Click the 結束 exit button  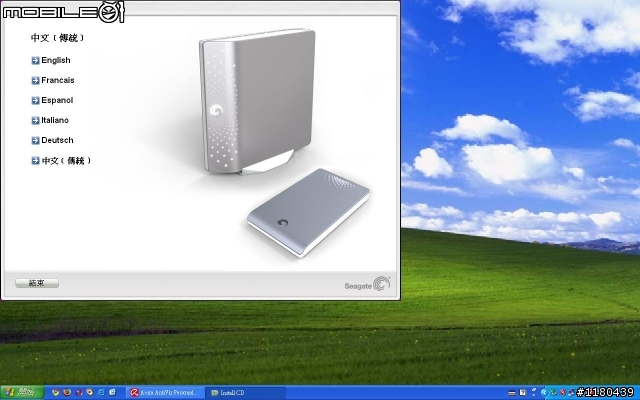[37, 283]
